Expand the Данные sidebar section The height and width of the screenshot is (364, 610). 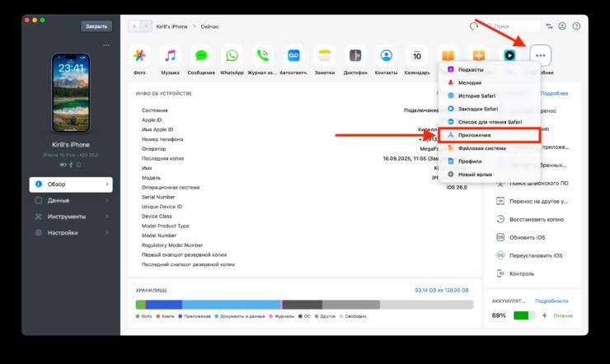click(71, 200)
